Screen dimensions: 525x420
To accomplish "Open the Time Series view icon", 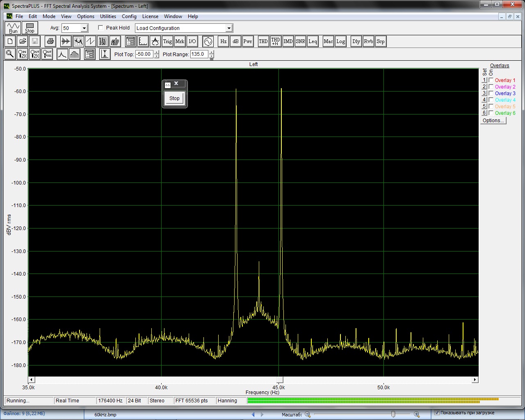I will pos(66,41).
